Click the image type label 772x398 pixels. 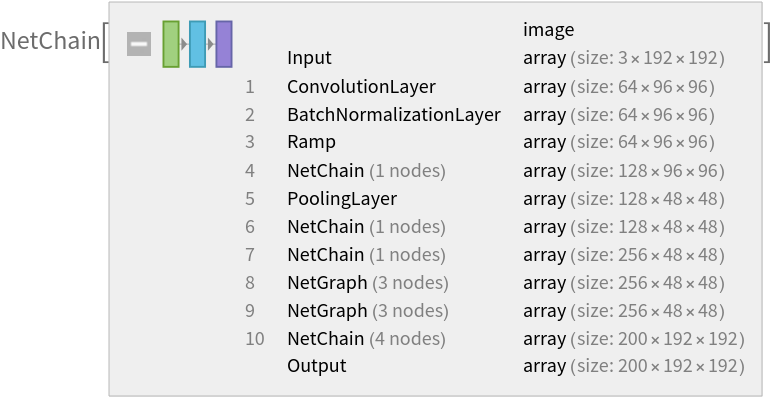click(x=548, y=30)
